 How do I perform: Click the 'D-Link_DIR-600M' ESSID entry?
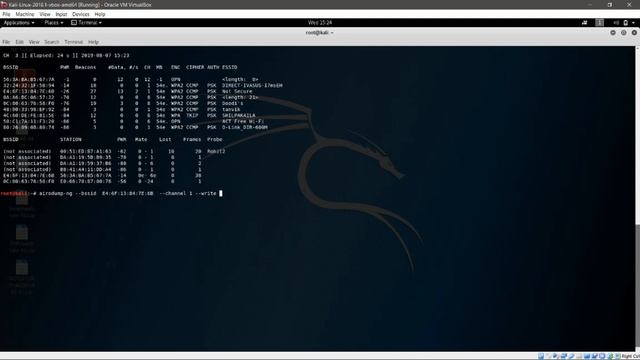[245, 127]
